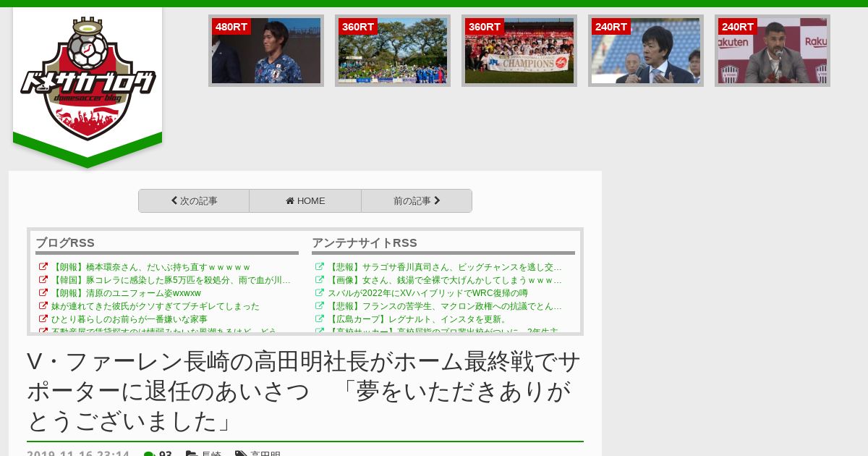The image size is (868, 456).
Task: Open link 【朗報】清原のユニフォーム姿wxwxw
Action: (x=126, y=293)
